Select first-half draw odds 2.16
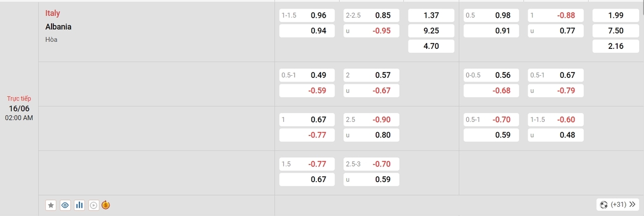The image size is (644, 216). tap(616, 46)
